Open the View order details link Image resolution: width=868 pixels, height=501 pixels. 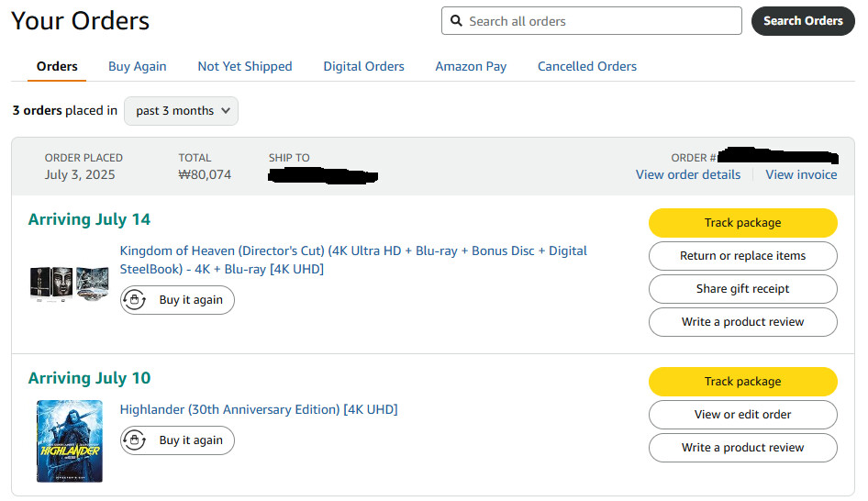[688, 174]
